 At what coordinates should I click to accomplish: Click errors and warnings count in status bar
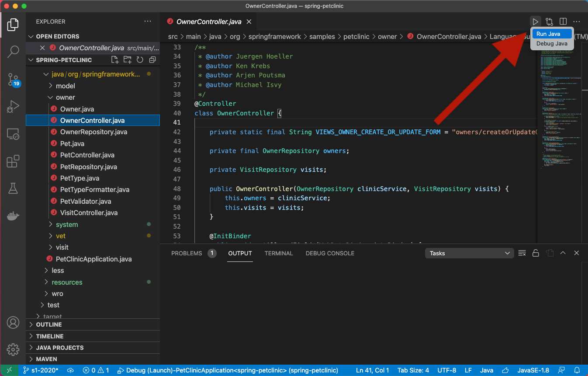click(96, 370)
